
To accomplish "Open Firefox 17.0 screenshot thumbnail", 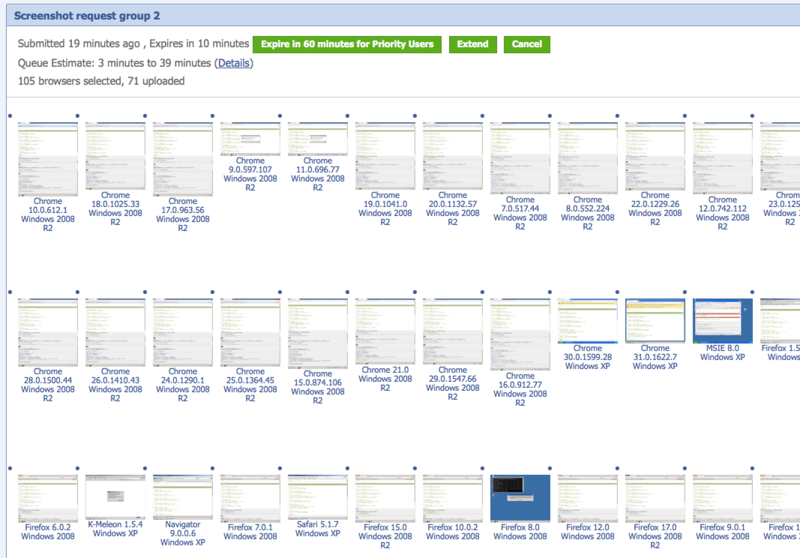I will click(x=655, y=498).
